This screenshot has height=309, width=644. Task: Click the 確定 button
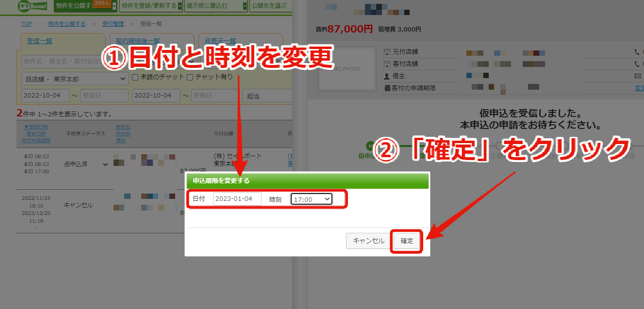tap(407, 241)
